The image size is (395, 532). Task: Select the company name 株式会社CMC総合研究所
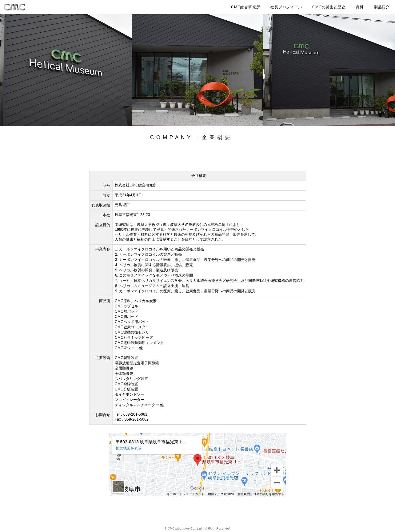click(136, 185)
